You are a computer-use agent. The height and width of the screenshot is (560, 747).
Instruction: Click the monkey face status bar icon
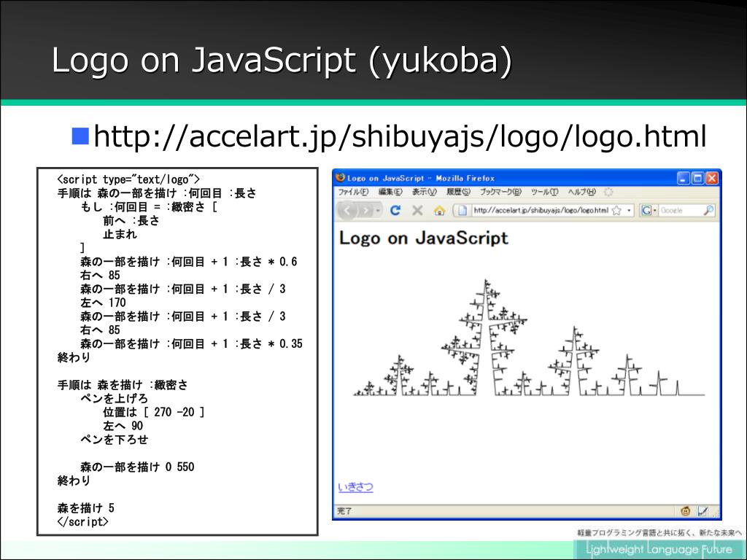click(686, 511)
